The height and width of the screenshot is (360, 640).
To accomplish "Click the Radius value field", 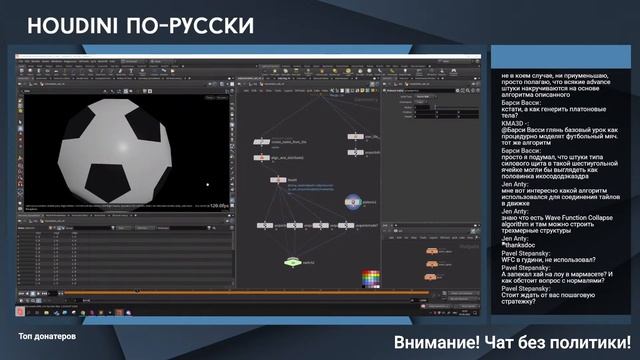I will [422, 107].
